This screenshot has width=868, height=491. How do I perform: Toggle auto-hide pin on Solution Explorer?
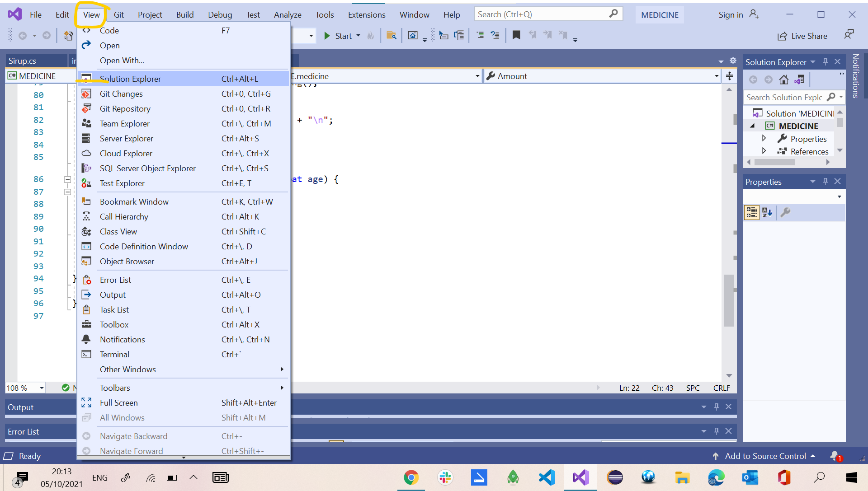826,62
